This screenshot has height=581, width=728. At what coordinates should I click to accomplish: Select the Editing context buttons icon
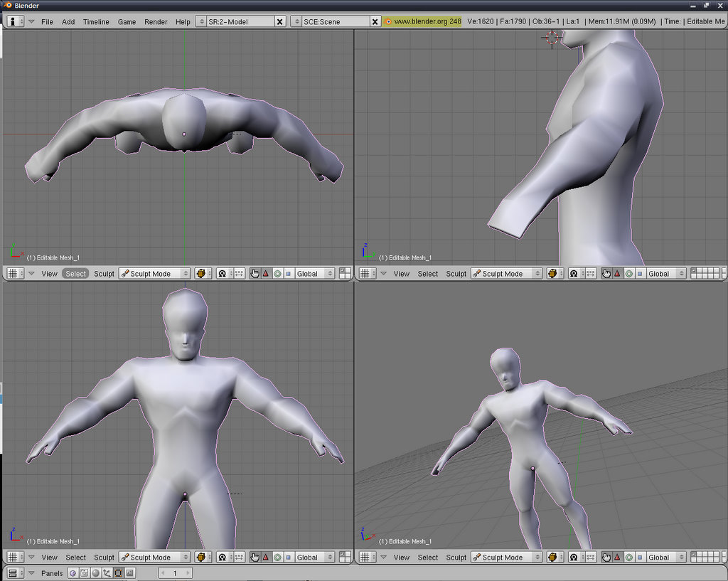point(118,572)
